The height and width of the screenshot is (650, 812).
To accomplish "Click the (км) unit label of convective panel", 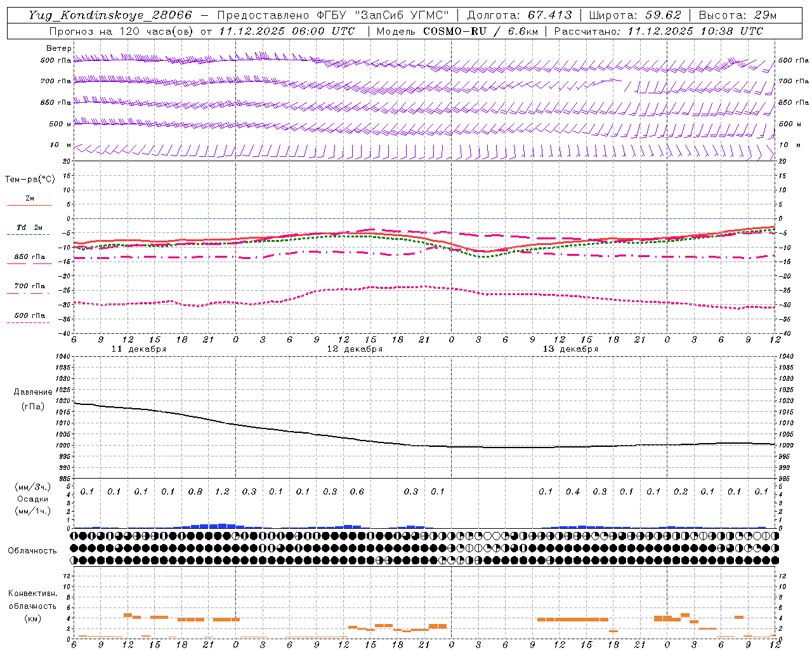I will point(33,618).
